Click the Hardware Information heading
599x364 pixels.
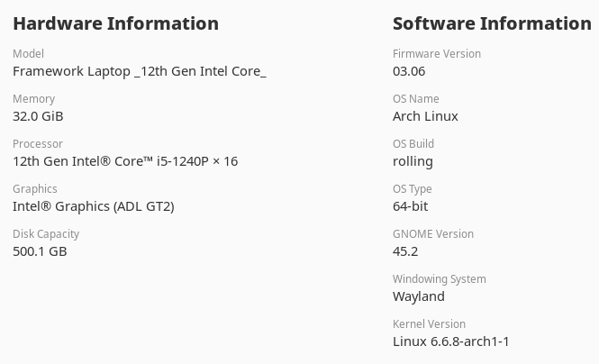click(x=115, y=23)
